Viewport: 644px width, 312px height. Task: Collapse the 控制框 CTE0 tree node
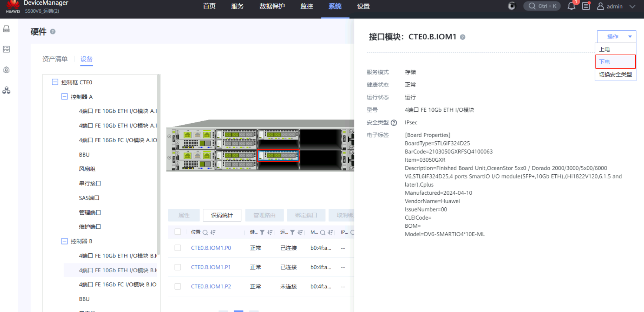55,82
